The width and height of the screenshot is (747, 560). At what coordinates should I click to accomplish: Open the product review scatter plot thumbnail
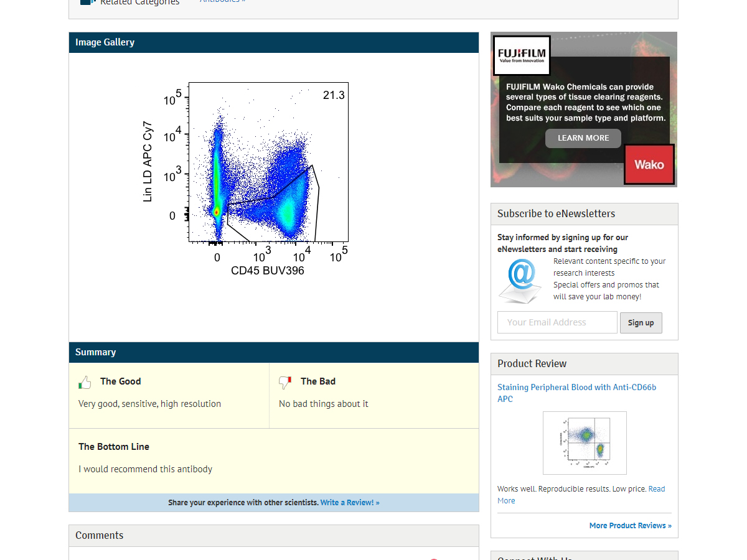pos(585,443)
